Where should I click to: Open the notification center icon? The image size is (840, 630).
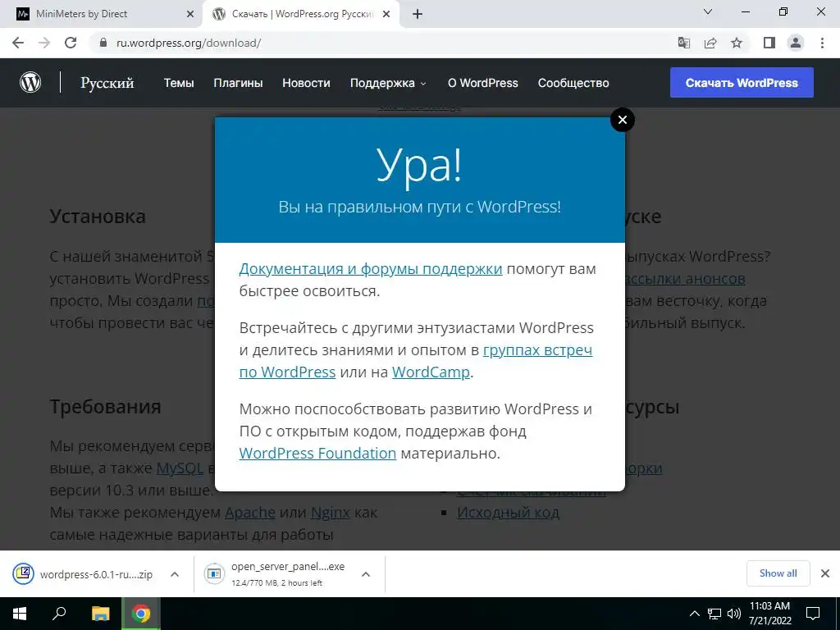tap(813, 614)
